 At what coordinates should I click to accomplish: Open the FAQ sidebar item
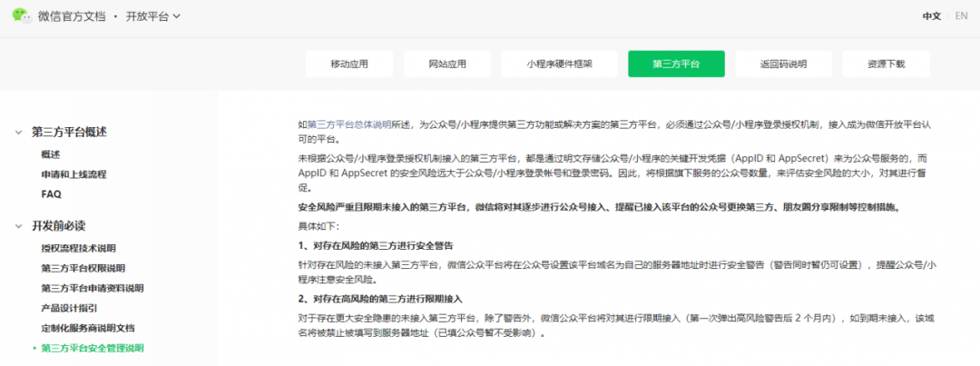point(51,194)
